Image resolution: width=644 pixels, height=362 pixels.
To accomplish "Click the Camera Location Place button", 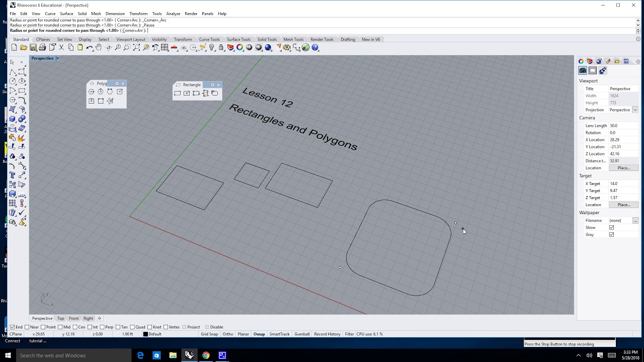I will (x=623, y=168).
